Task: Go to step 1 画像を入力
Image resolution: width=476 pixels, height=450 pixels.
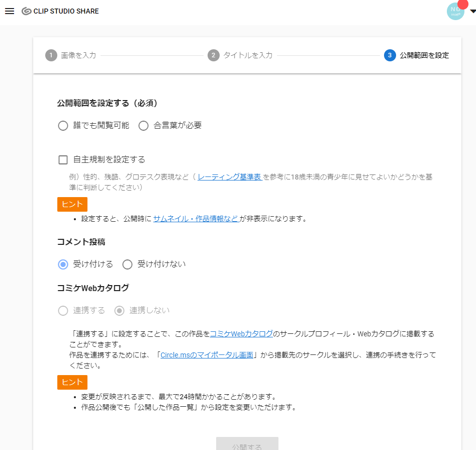Action: click(x=70, y=55)
